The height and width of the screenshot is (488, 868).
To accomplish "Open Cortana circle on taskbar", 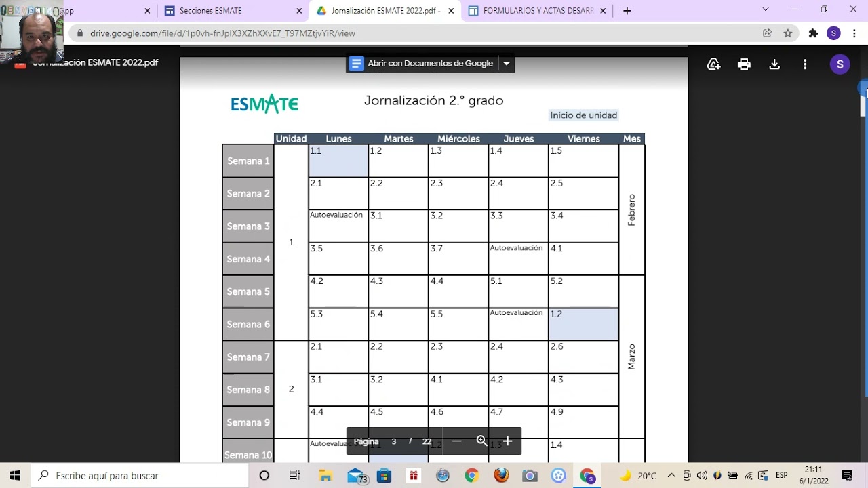I will [264, 476].
